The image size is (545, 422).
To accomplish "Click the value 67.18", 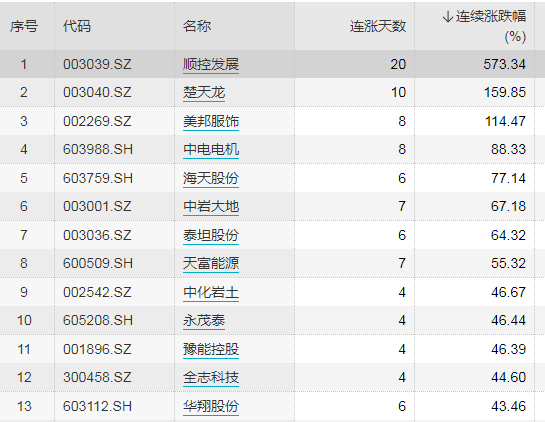I will (x=509, y=206).
